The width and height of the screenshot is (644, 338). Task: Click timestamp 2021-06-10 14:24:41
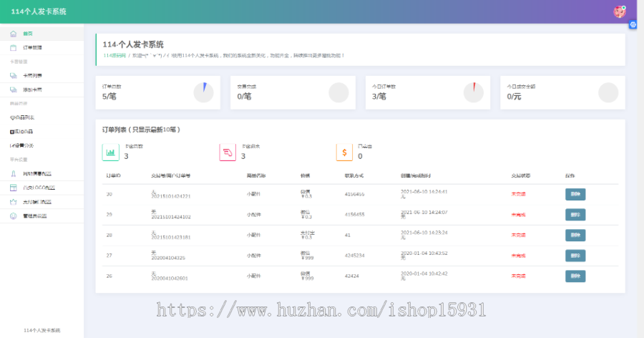tap(424, 192)
